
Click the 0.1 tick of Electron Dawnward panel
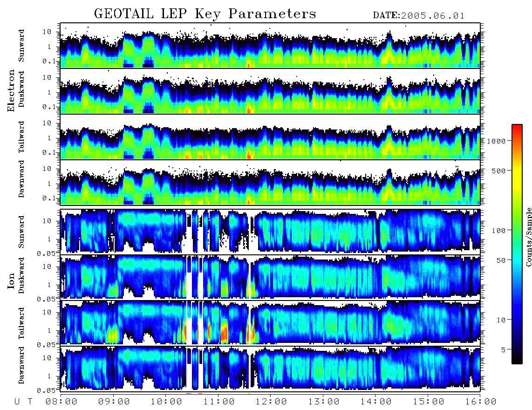tap(50, 198)
